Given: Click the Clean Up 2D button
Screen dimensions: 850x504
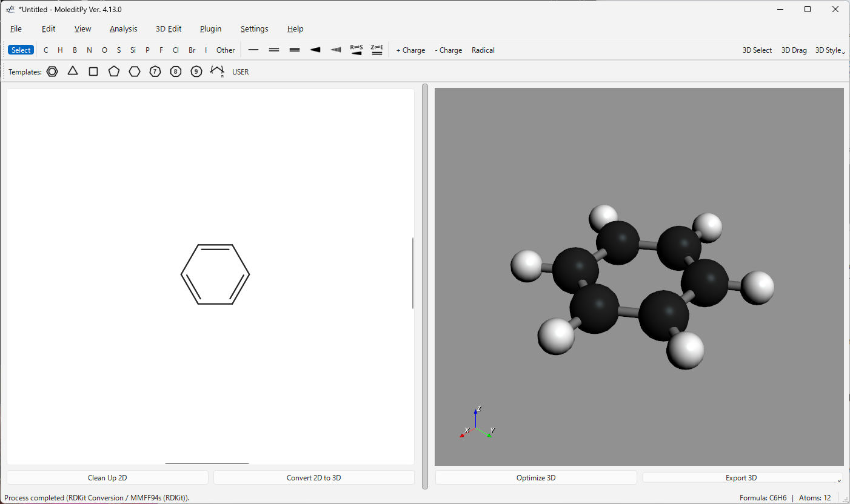Looking at the screenshot, I should click(x=107, y=477).
